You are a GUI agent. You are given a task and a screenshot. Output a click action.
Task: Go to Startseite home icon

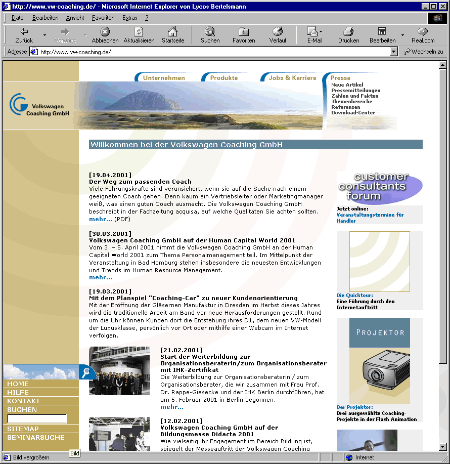click(x=173, y=32)
